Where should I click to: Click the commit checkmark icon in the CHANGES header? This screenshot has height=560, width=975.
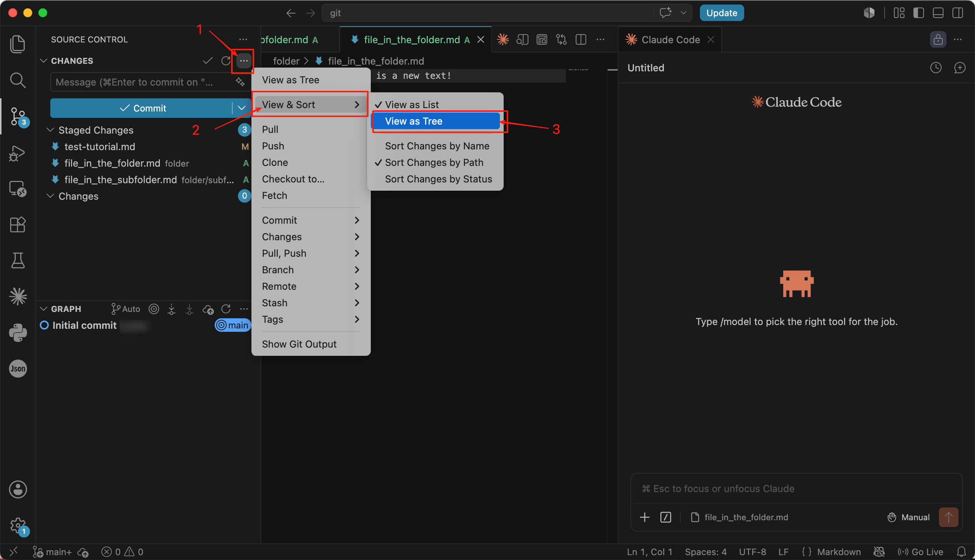point(208,61)
